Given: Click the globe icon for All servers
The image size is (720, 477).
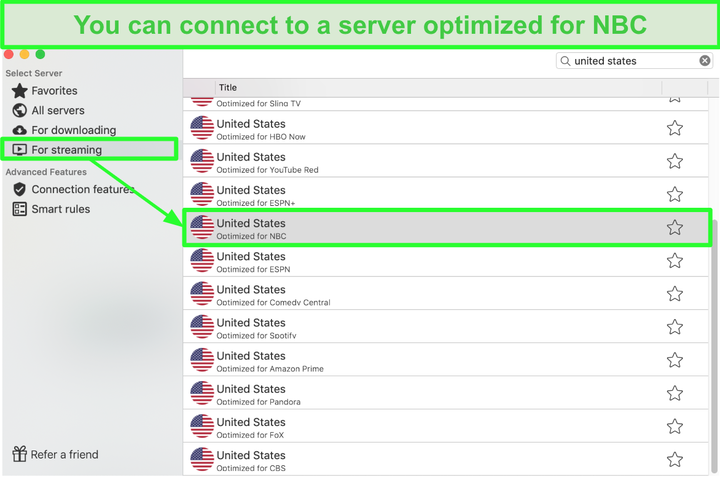Looking at the screenshot, I should click(x=20, y=111).
